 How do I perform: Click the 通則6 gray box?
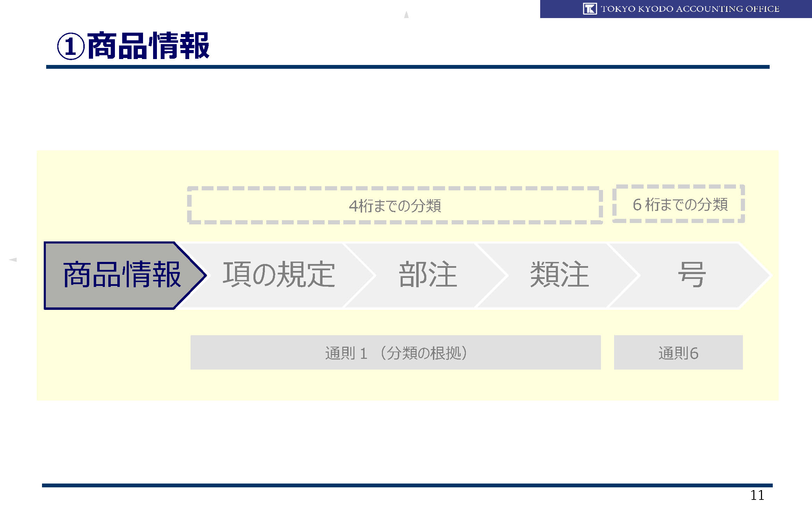(678, 353)
